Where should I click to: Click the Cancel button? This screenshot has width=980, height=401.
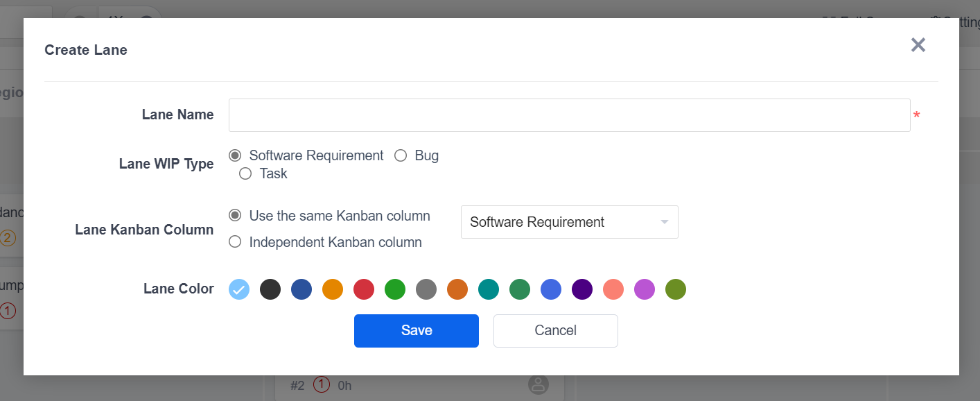pos(555,330)
